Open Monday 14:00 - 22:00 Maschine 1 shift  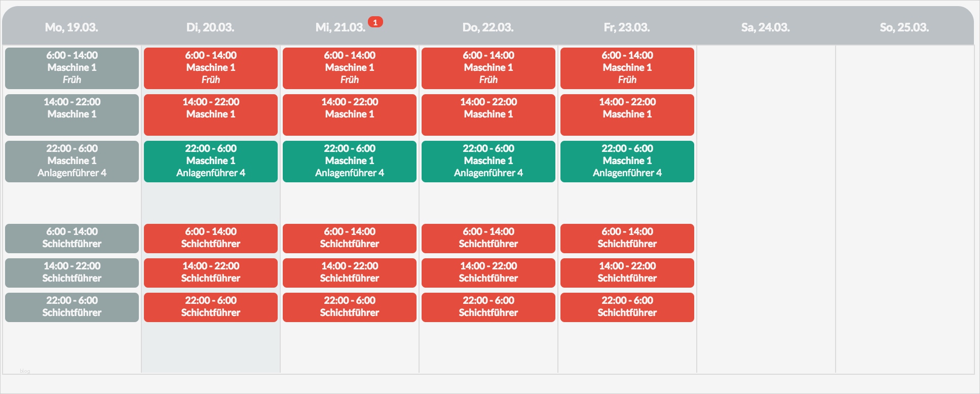[72, 115]
